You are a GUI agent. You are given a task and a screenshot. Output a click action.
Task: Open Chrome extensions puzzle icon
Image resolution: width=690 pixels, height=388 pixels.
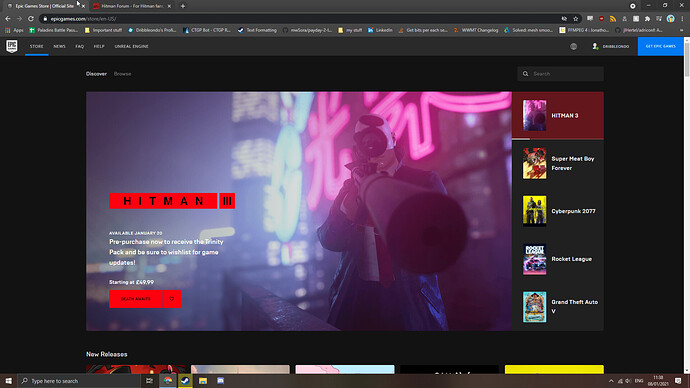[x=647, y=19]
